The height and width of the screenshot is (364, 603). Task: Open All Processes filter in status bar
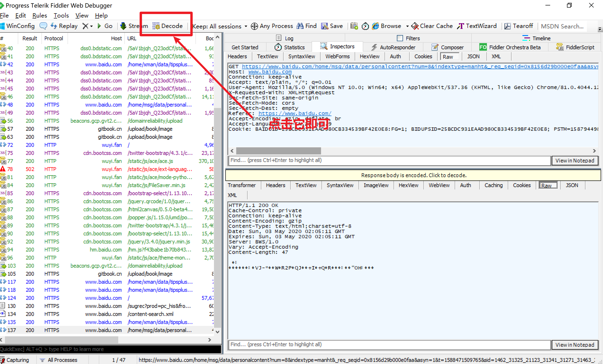point(59,360)
